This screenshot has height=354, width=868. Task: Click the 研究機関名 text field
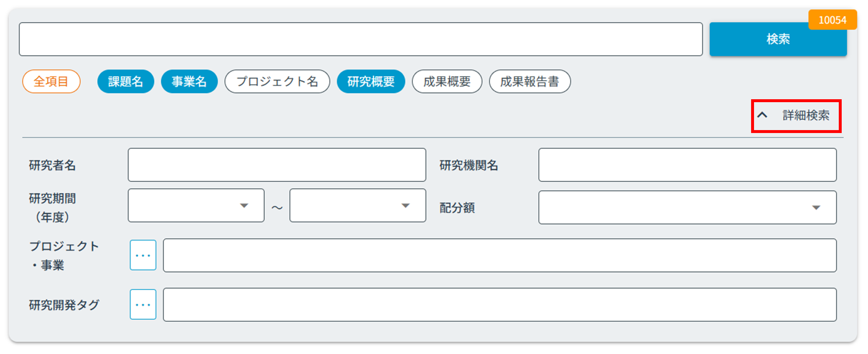(x=687, y=165)
